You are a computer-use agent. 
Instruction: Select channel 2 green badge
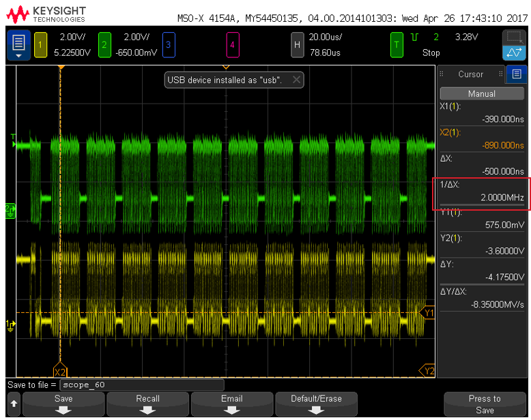104,45
